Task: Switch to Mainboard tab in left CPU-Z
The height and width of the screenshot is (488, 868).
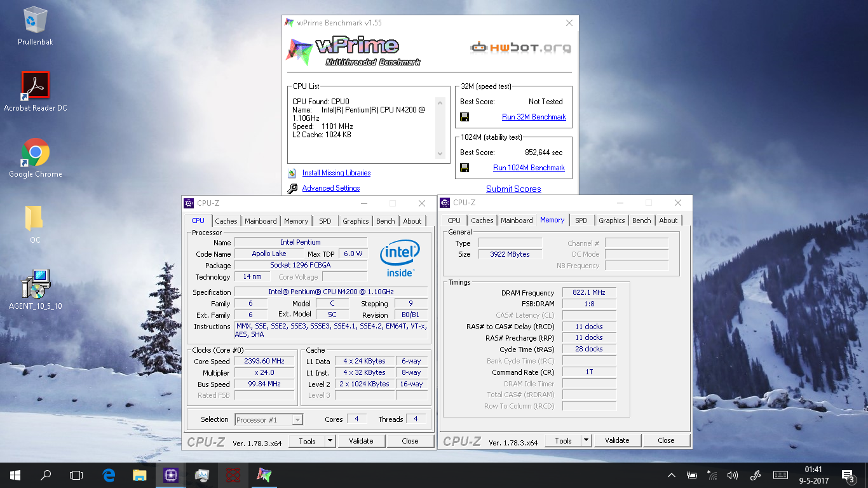Action: coord(261,221)
